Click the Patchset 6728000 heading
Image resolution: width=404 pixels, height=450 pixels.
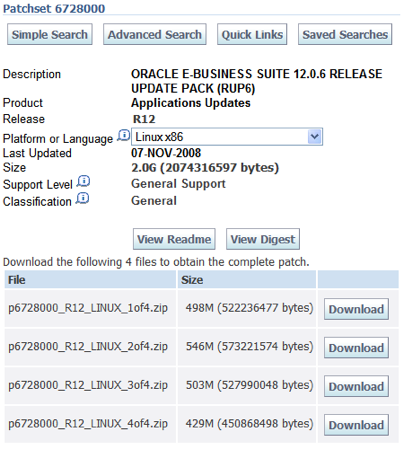(54, 8)
